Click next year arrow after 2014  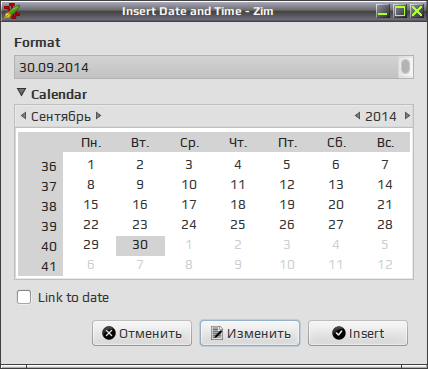pos(407,116)
